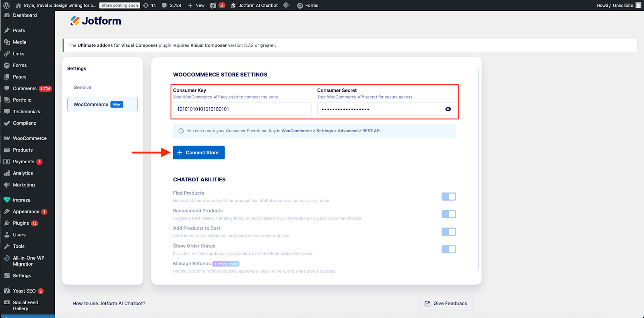Click the WordPress logo in admin bar
This screenshot has width=644, height=318.
click(6, 6)
